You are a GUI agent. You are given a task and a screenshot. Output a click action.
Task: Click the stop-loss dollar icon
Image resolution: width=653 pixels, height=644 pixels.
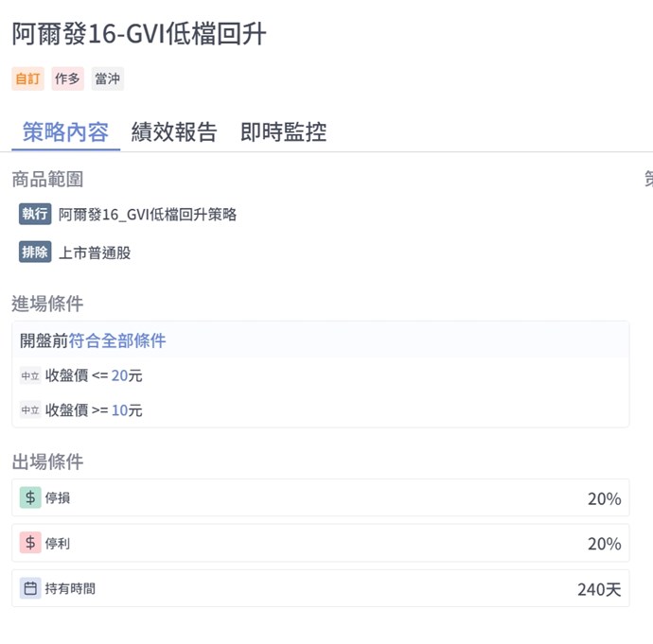tap(31, 497)
